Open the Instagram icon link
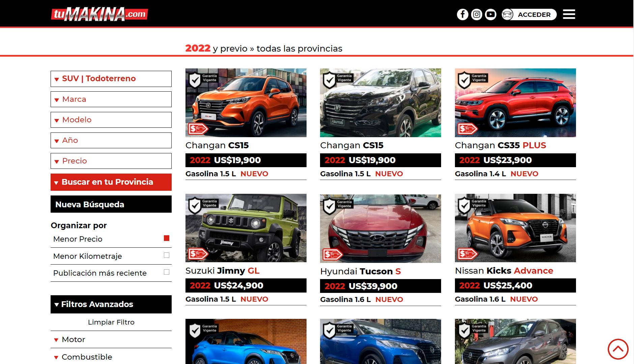The width and height of the screenshot is (634, 364). 477,14
